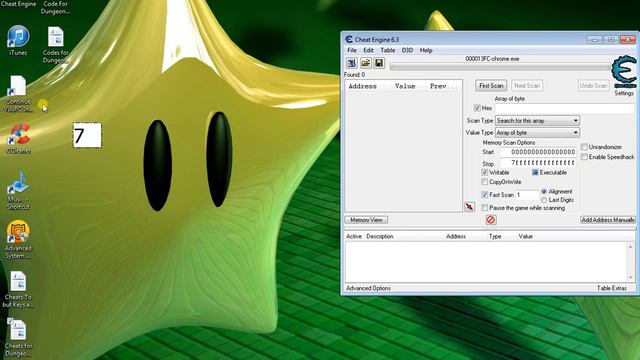
Task: Open the iTunes desktop icon
Action: coord(18,40)
